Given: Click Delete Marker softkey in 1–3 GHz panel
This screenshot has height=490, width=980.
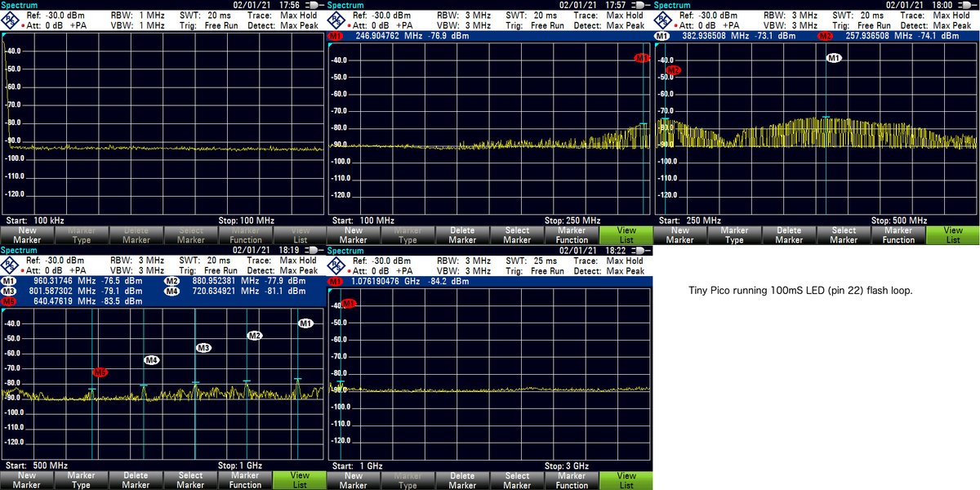Looking at the screenshot, I should (x=462, y=480).
